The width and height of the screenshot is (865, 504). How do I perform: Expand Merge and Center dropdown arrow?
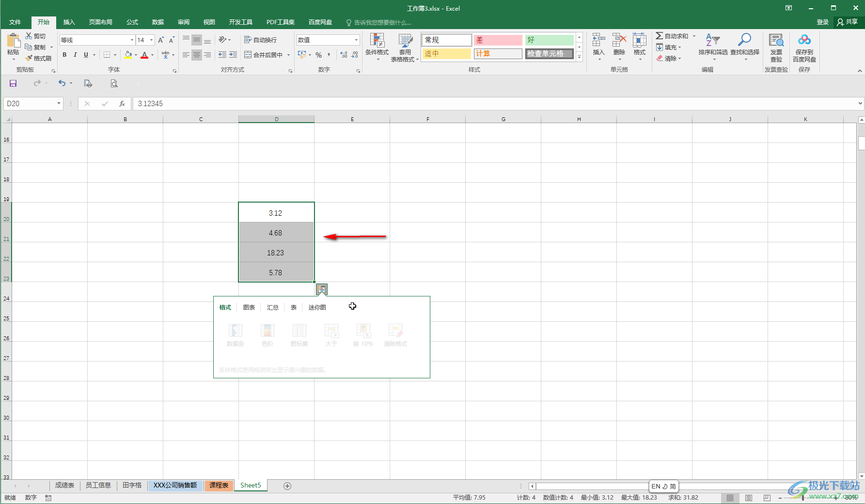click(288, 55)
